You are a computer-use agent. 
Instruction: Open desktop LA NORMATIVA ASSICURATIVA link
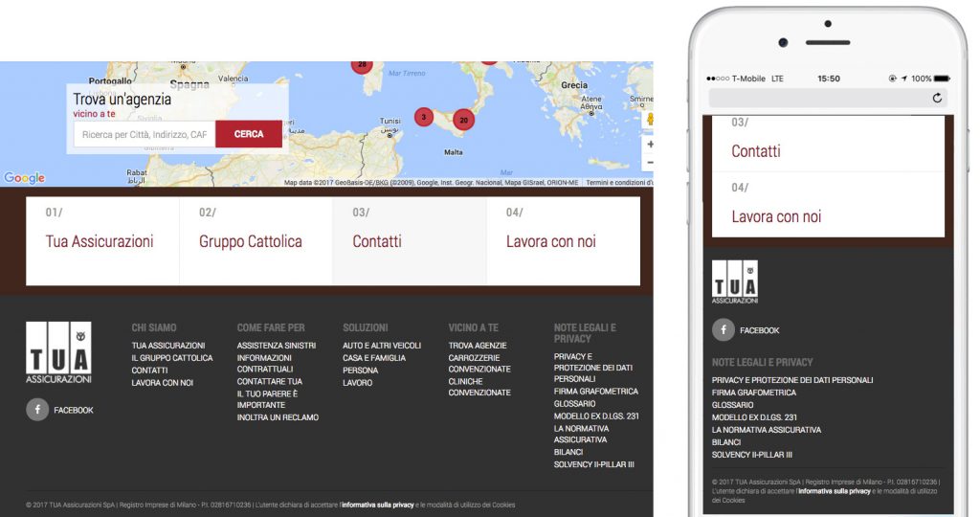click(x=581, y=435)
